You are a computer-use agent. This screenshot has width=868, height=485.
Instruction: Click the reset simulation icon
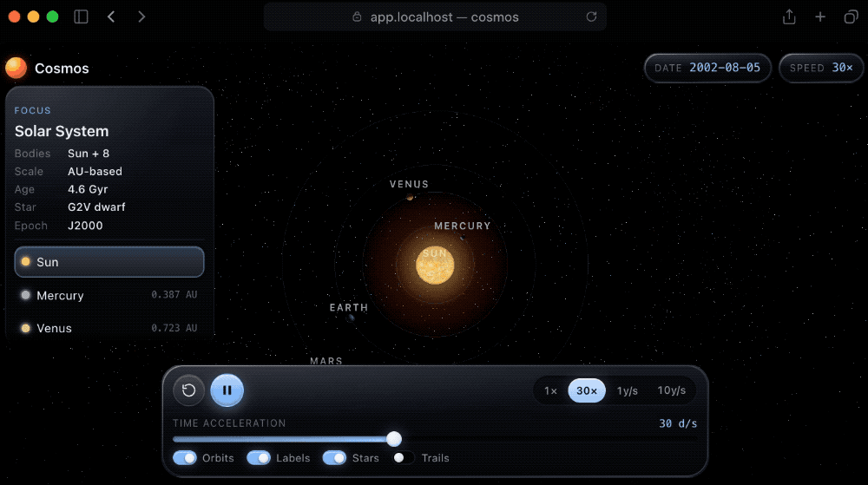pyautogui.click(x=188, y=390)
